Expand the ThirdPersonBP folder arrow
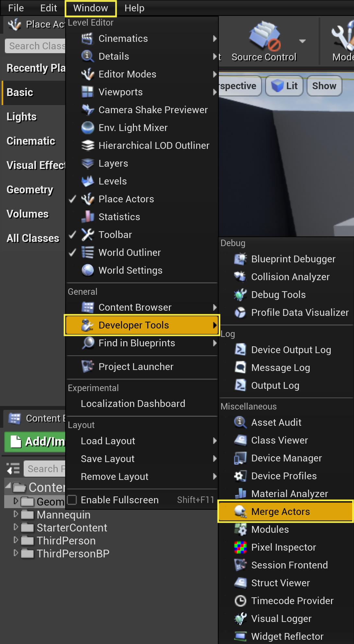Screen dimensions: 354x644 [x=16, y=553]
